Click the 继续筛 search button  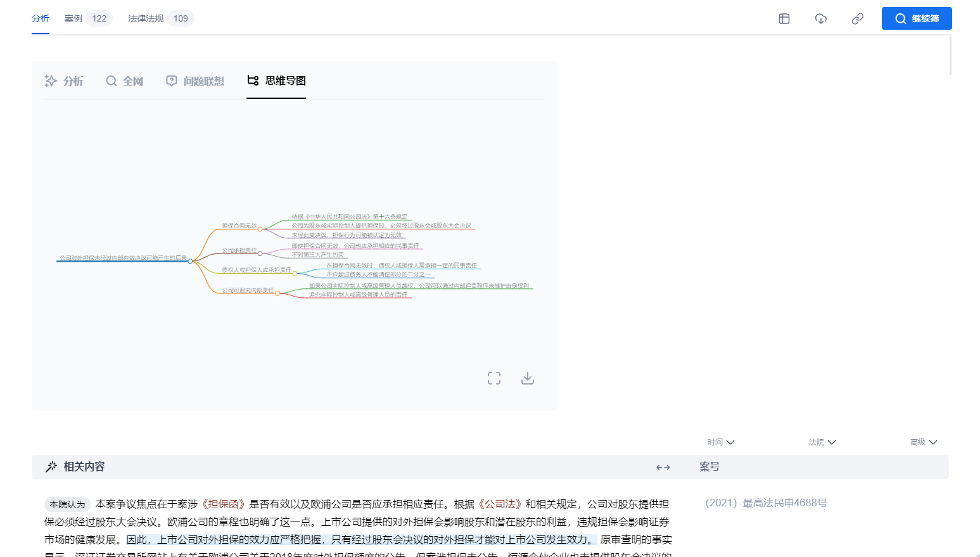pyautogui.click(x=917, y=18)
